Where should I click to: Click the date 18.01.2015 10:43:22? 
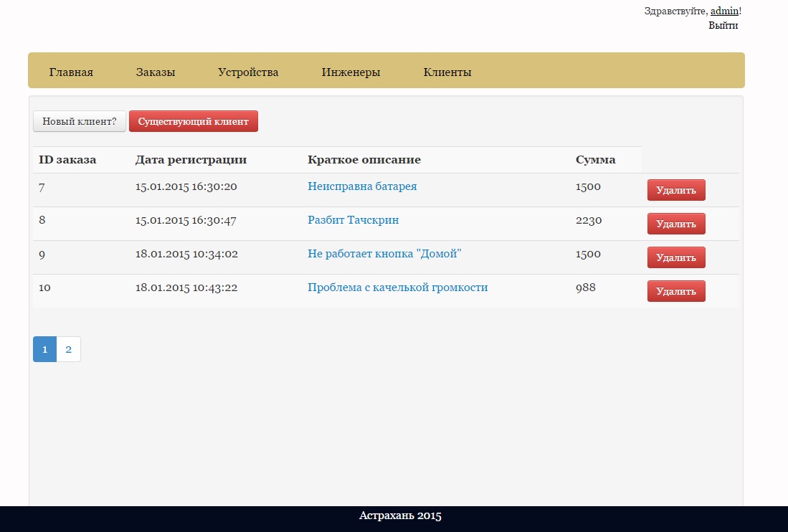[186, 288]
